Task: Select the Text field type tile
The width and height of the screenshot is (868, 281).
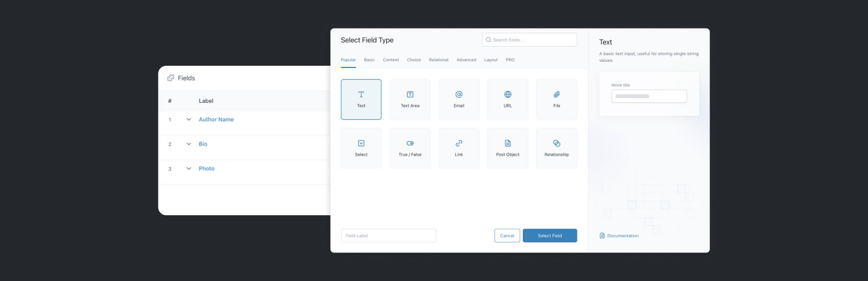Action: point(361,99)
